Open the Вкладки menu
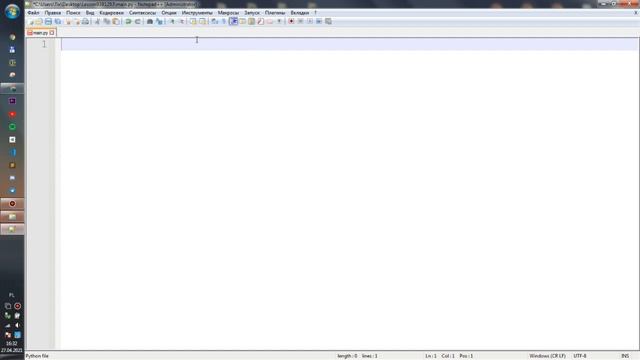The image size is (640, 360). (300, 13)
